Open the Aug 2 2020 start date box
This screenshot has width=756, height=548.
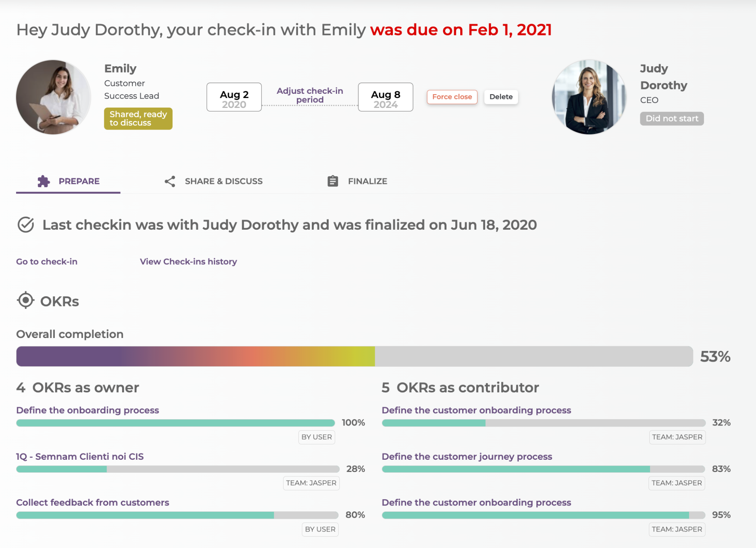tap(234, 97)
